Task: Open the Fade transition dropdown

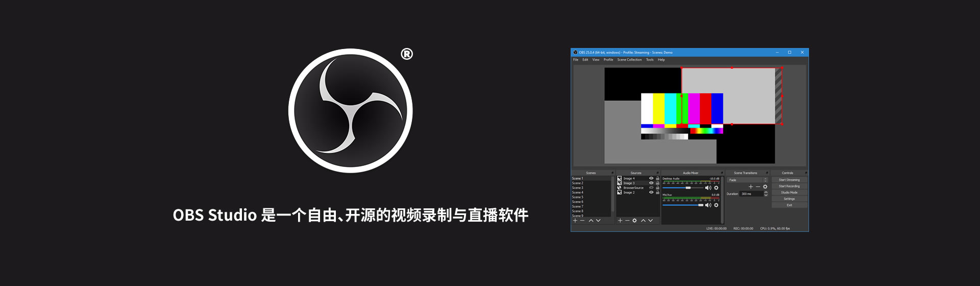Action: 747,180
